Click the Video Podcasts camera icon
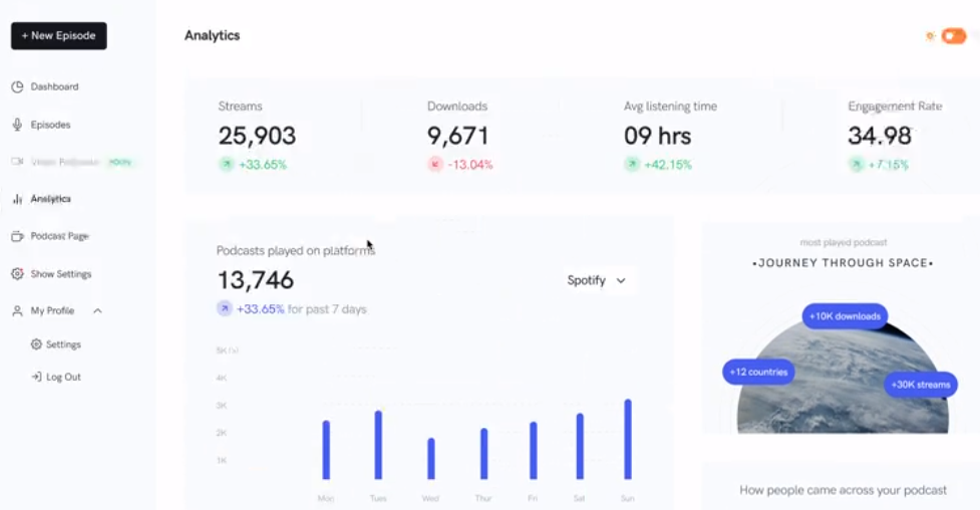The height and width of the screenshot is (510, 980). (x=17, y=161)
